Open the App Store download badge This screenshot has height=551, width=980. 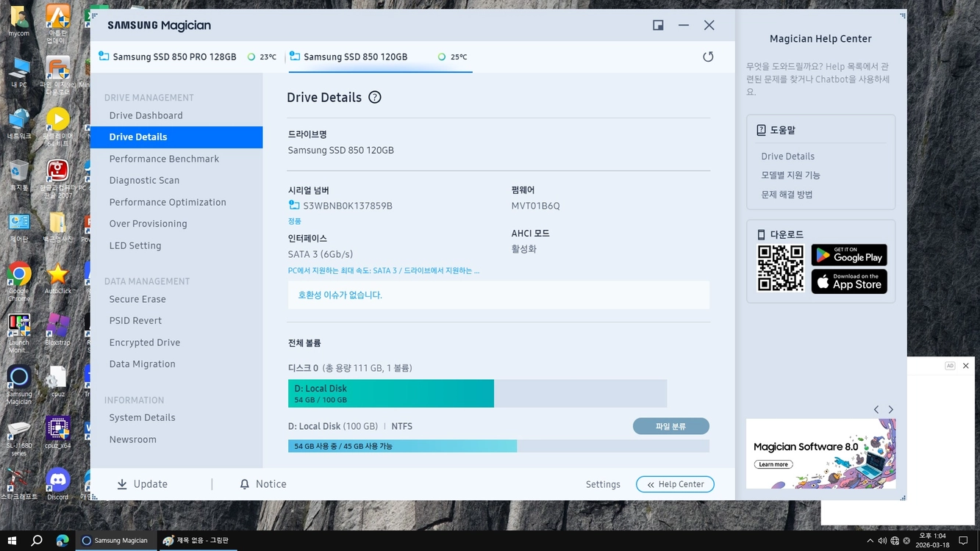(849, 281)
